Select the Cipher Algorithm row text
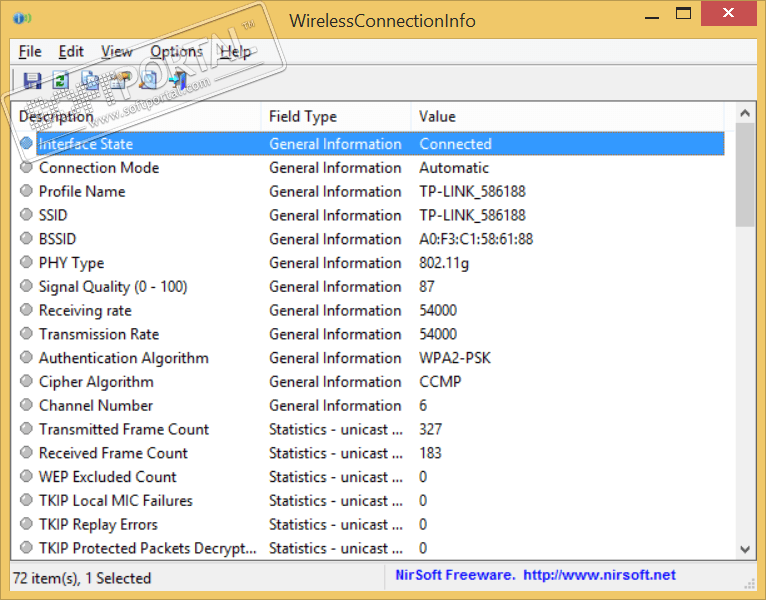Screen dimensions: 766x600 click(96, 382)
